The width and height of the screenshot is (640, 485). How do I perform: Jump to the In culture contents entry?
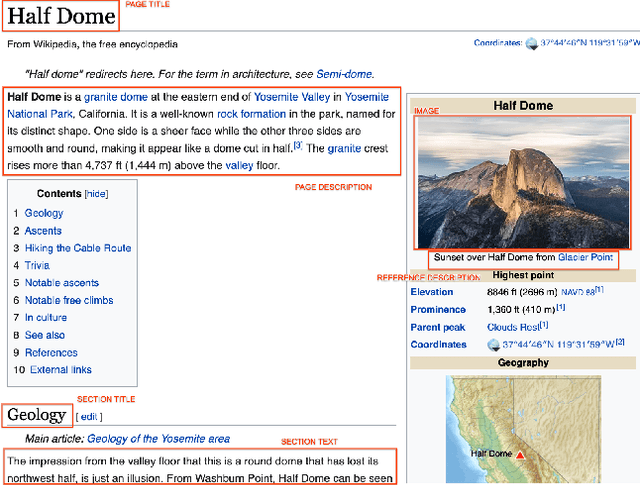[x=46, y=318]
